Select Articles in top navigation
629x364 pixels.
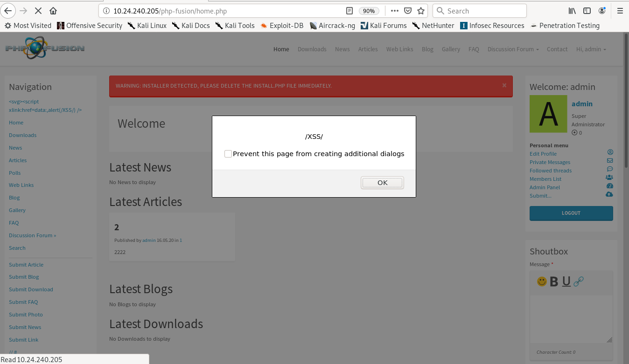tap(368, 49)
